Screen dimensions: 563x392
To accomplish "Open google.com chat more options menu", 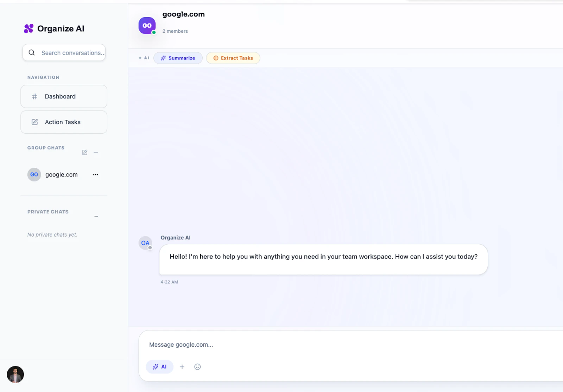I will (x=95, y=174).
